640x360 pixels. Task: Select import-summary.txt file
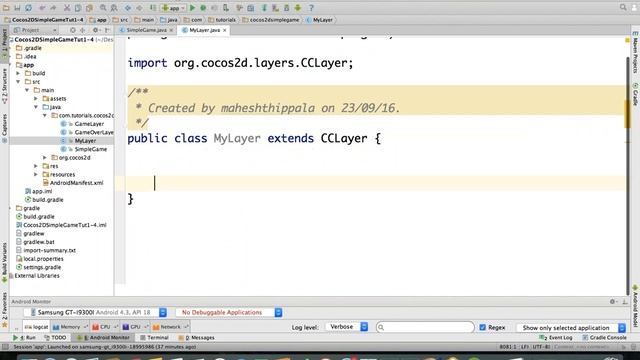click(49, 250)
